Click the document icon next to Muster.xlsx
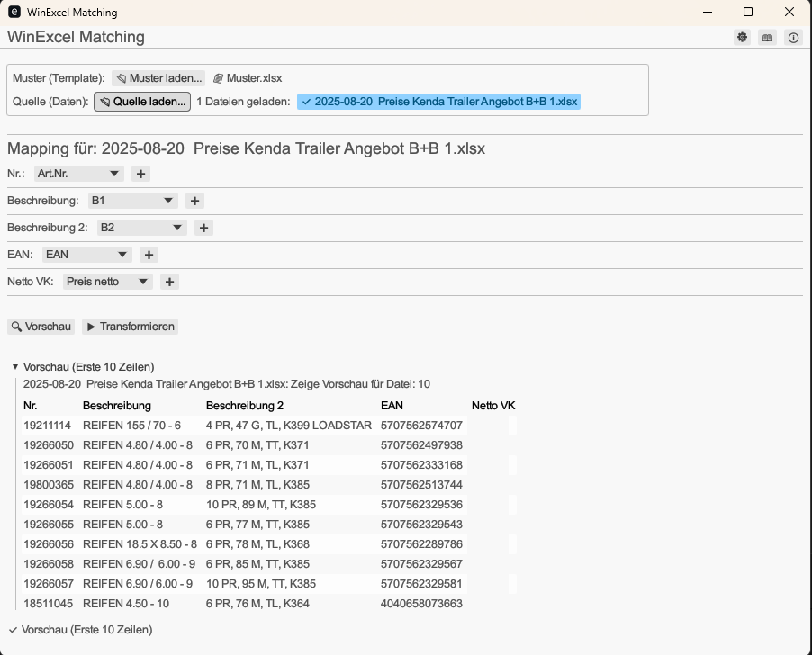 (x=217, y=77)
